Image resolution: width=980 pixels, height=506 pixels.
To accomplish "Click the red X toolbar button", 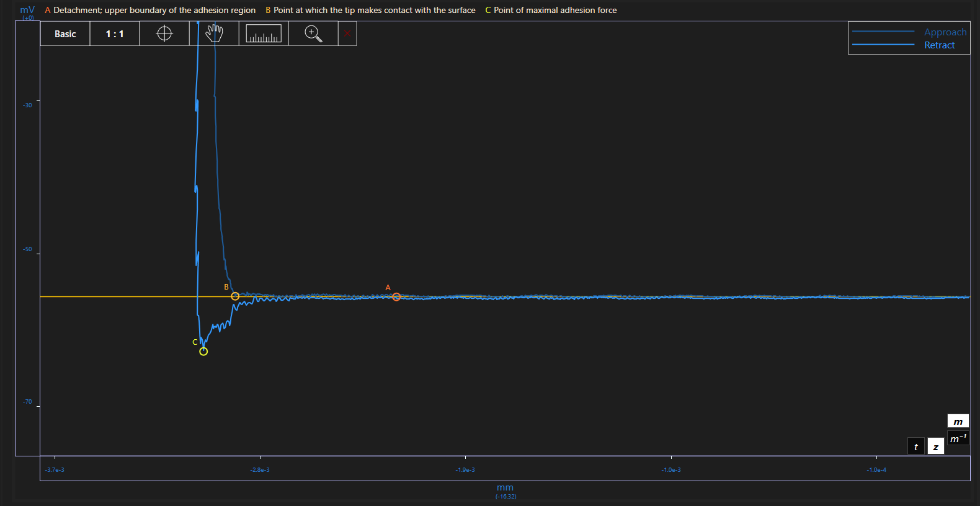I will [x=347, y=33].
